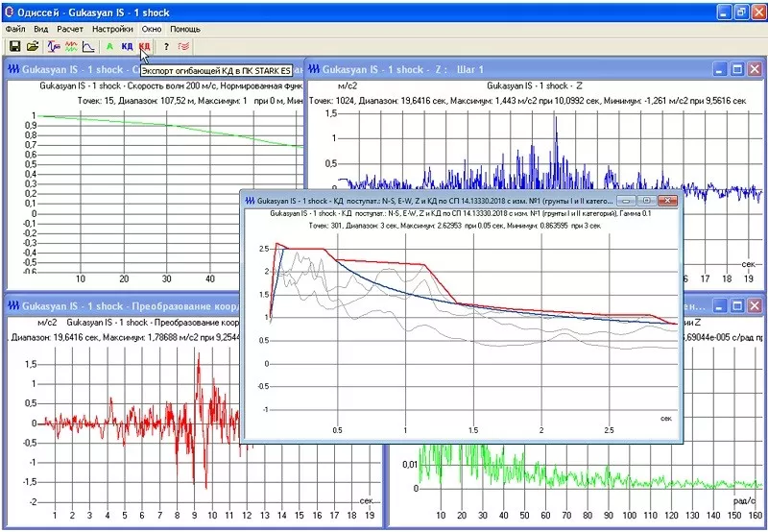Image resolution: width=768 pixels, height=532 pixels.
Task: Open the Вид menu
Action: (x=41, y=30)
